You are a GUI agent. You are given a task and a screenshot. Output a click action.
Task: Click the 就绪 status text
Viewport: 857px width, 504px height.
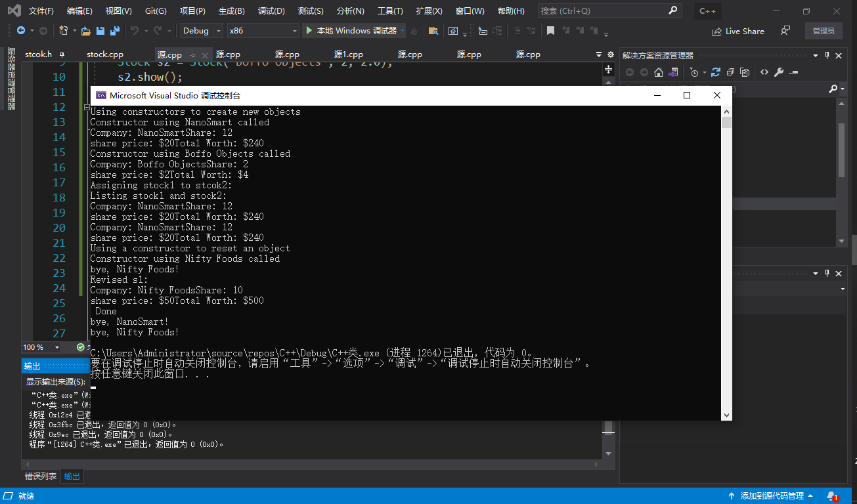[26, 496]
